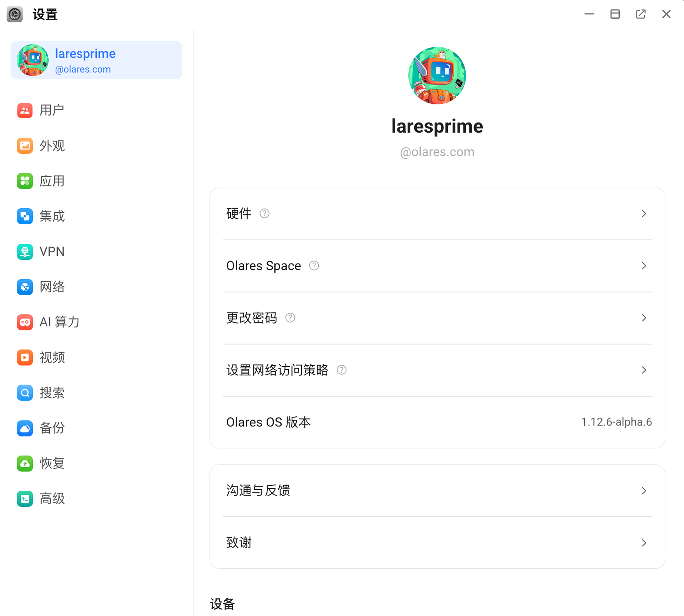684x616 pixels.
Task: Click the Olares OS 版本 label
Action: point(268,422)
